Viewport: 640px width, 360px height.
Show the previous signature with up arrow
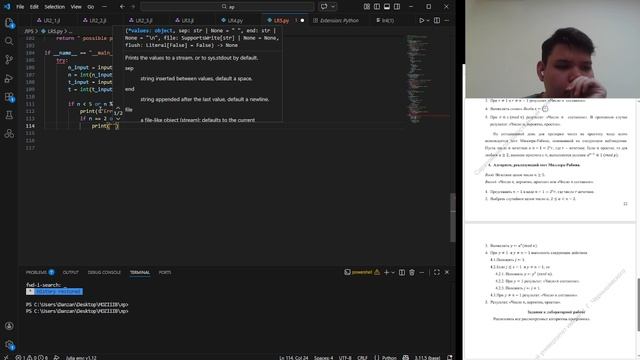coord(118,108)
